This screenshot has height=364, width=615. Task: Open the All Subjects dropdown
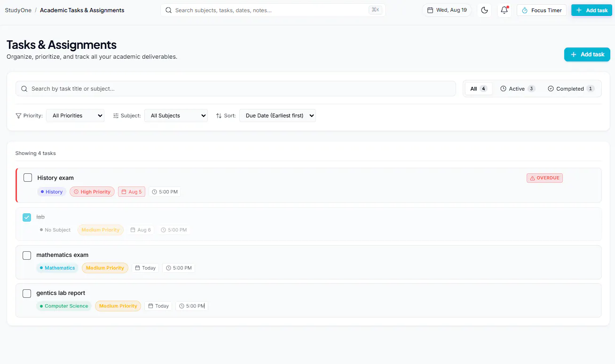(x=176, y=116)
